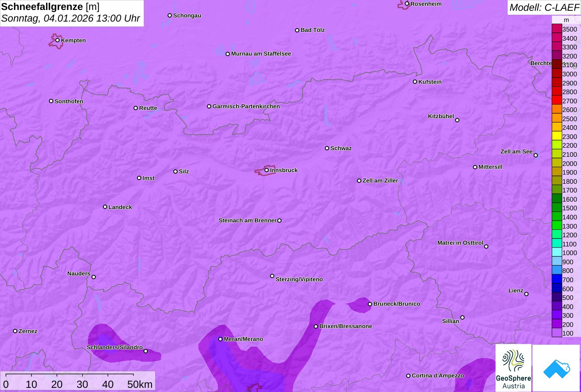Click the "Garmisch-Partenkirchen" town label
The width and height of the screenshot is (581, 392).
coord(246,107)
